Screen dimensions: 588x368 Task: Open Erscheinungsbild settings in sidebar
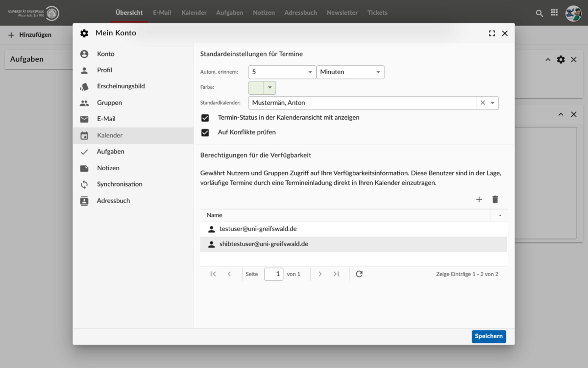[x=121, y=86]
